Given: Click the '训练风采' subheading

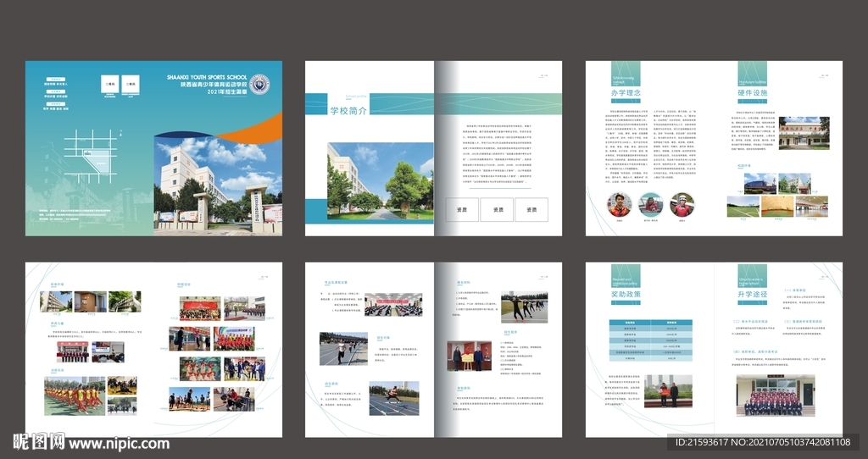Looking at the screenshot, I should coord(58,370).
